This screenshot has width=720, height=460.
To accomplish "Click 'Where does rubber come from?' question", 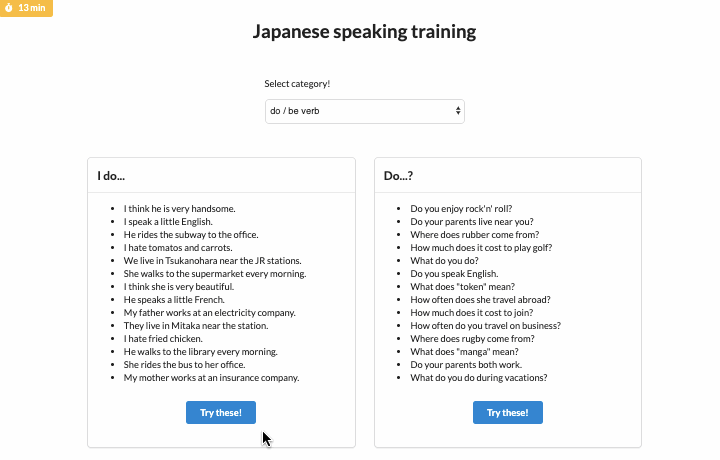I will coord(474,235).
